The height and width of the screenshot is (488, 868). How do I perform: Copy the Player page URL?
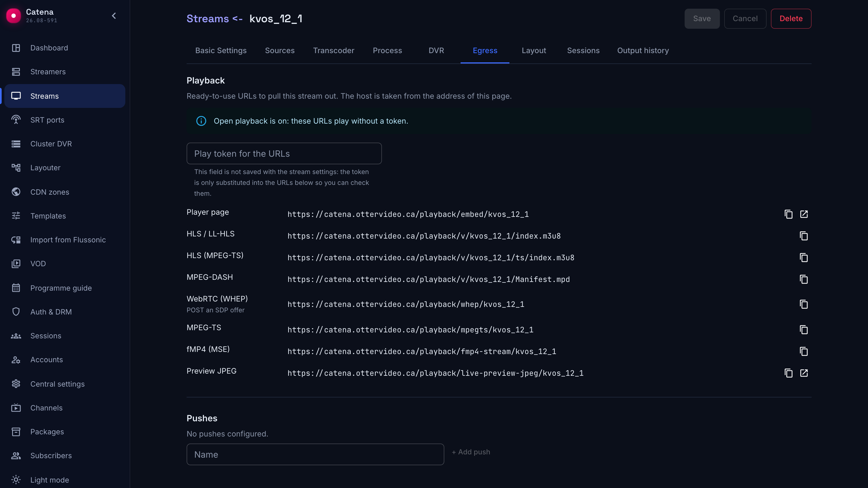click(789, 214)
